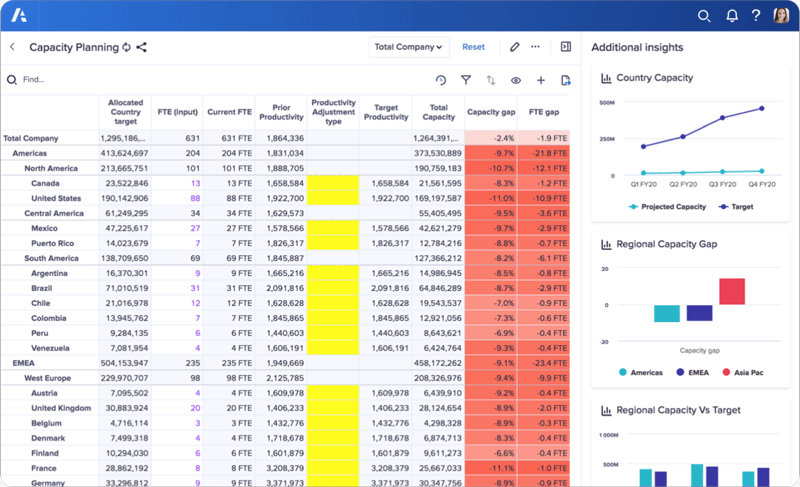Click the share icon beside Capacity Planning
800x487 pixels.
(x=141, y=47)
